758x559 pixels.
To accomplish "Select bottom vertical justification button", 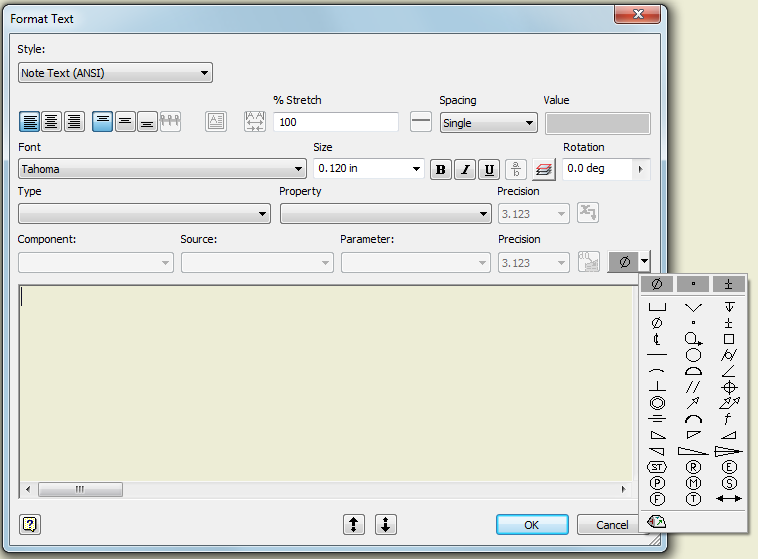I will [147, 121].
